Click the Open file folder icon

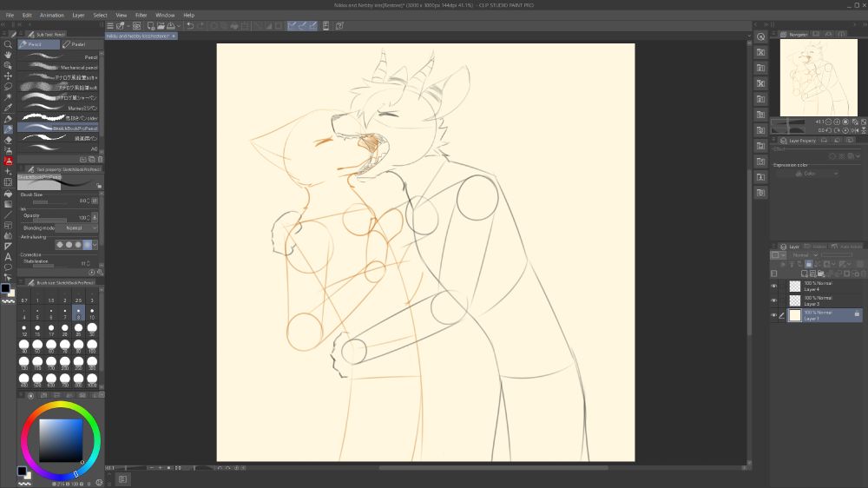click(x=161, y=25)
